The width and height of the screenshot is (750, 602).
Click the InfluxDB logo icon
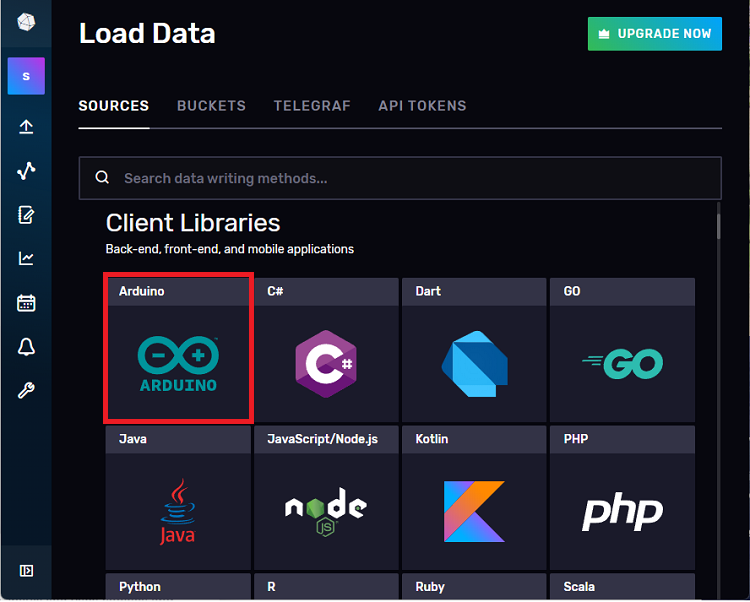coord(26,22)
